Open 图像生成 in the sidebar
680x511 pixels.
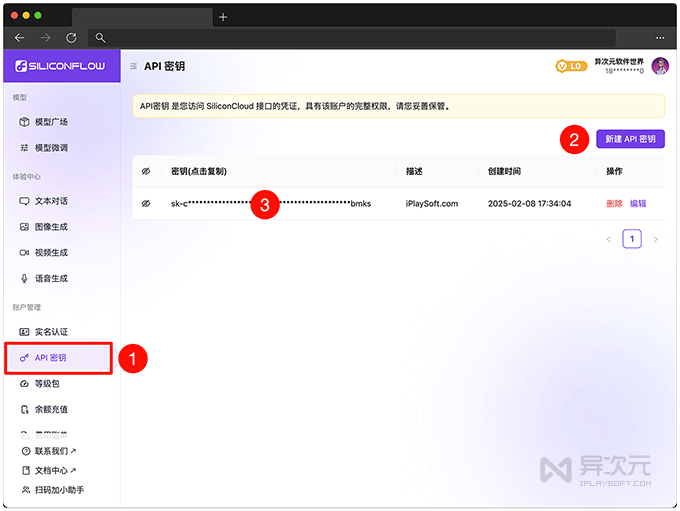point(51,227)
